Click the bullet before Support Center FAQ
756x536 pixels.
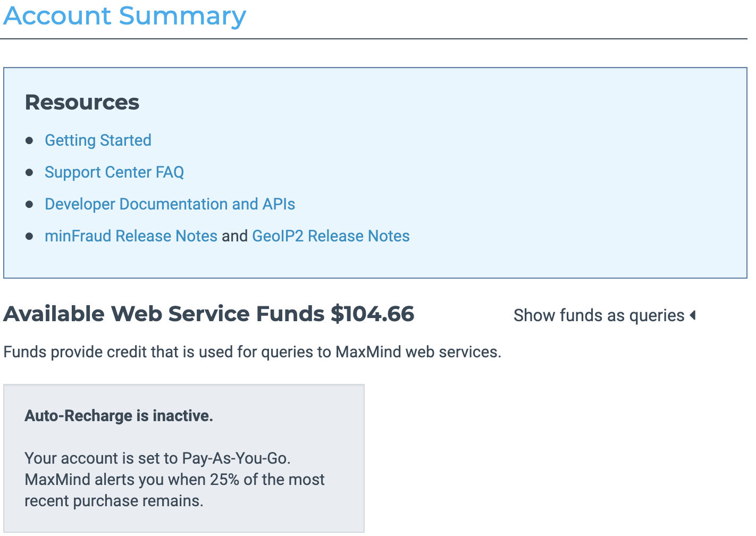click(x=29, y=172)
